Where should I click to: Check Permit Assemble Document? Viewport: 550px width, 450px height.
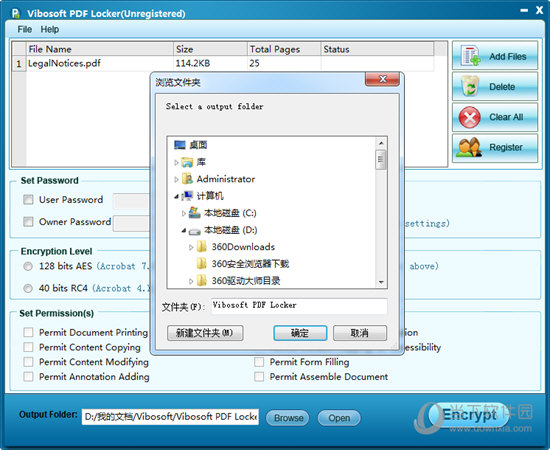click(259, 377)
